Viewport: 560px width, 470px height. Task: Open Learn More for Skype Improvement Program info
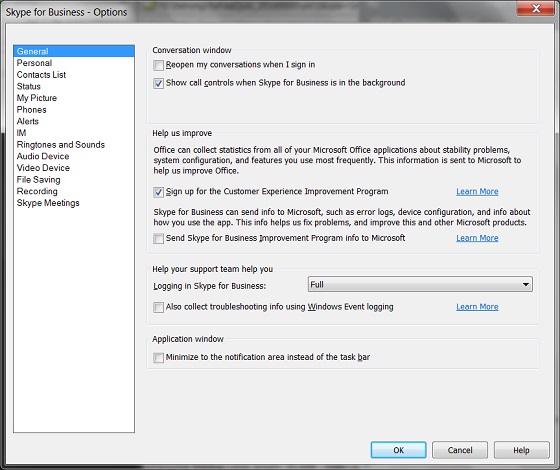tap(477, 238)
